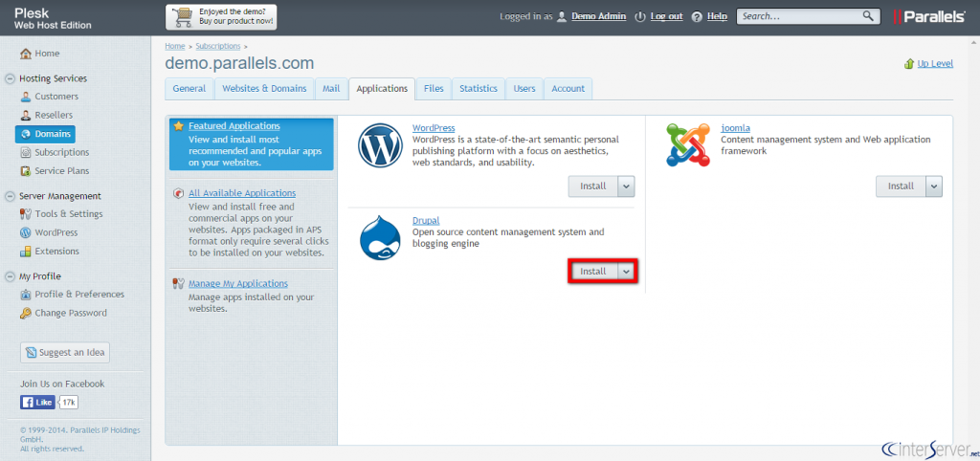Viewport: 980px width, 461px height.
Task: Click the Facebook Like button
Action: pyautogui.click(x=37, y=403)
